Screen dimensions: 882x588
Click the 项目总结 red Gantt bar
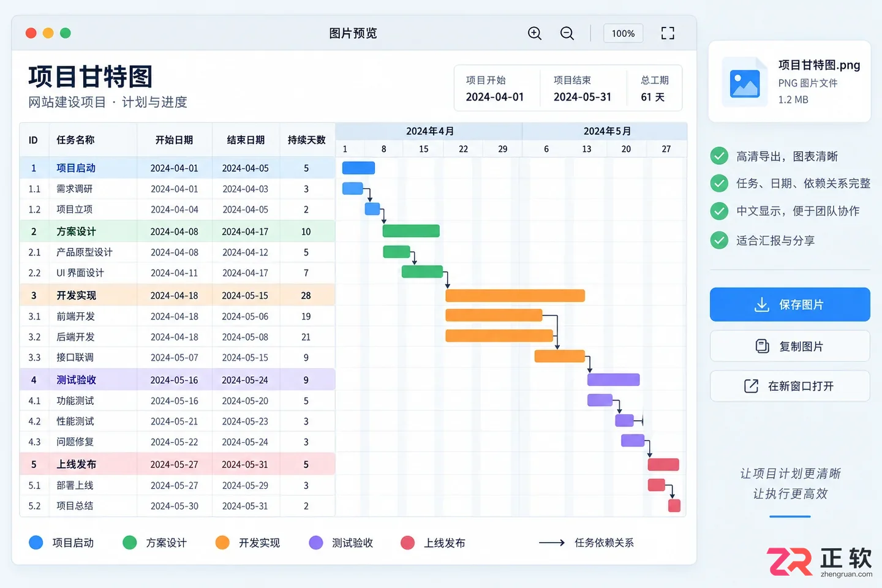point(674,505)
